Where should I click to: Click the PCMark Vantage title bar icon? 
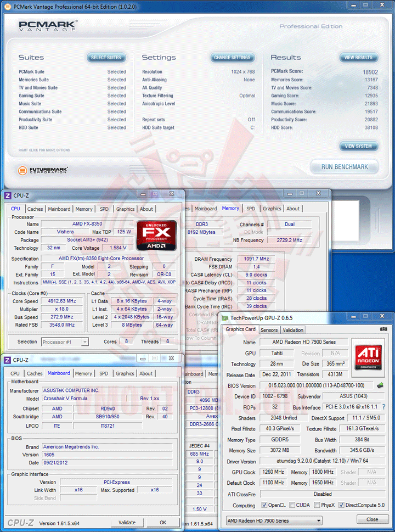[x=8, y=7]
